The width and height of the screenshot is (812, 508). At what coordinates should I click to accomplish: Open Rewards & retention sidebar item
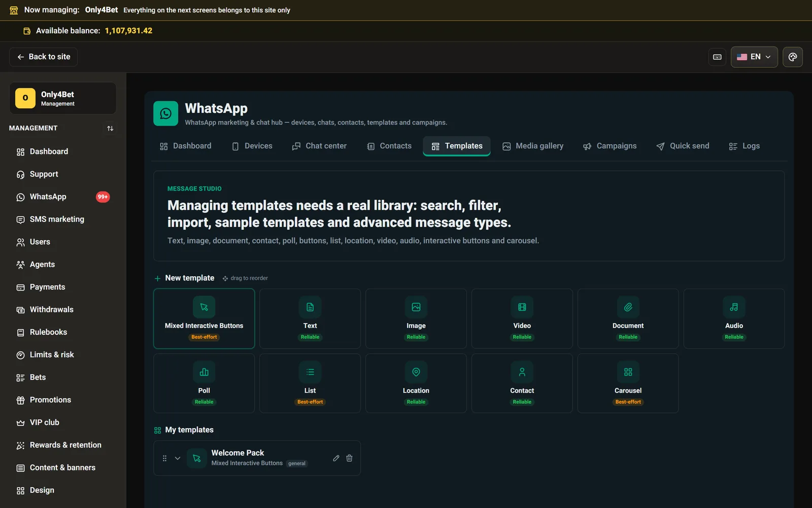tap(63, 445)
